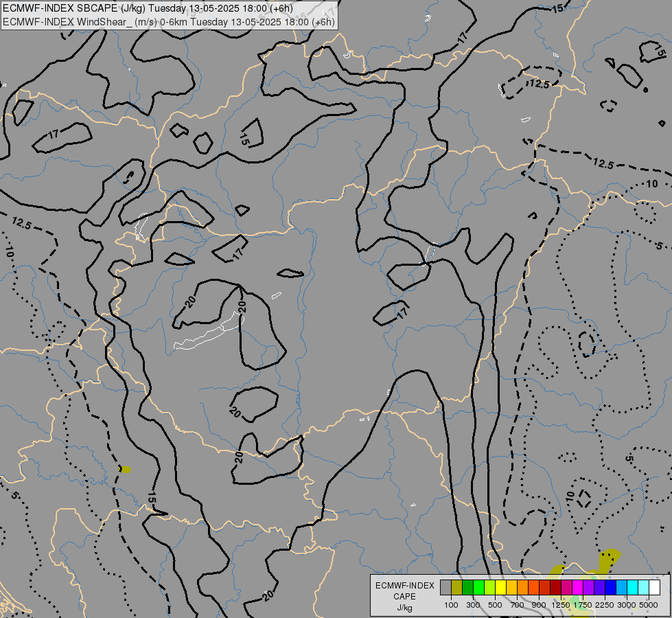The width and height of the screenshot is (672, 618).
Task: Pick the pinkish-magenta swatch after 1250
Action: pyautogui.click(x=567, y=588)
